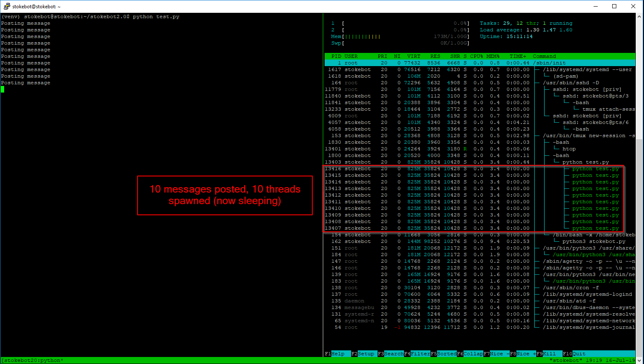Click the scrollbar down arrow
The height and width of the screenshot is (364, 644).
pos(639,360)
